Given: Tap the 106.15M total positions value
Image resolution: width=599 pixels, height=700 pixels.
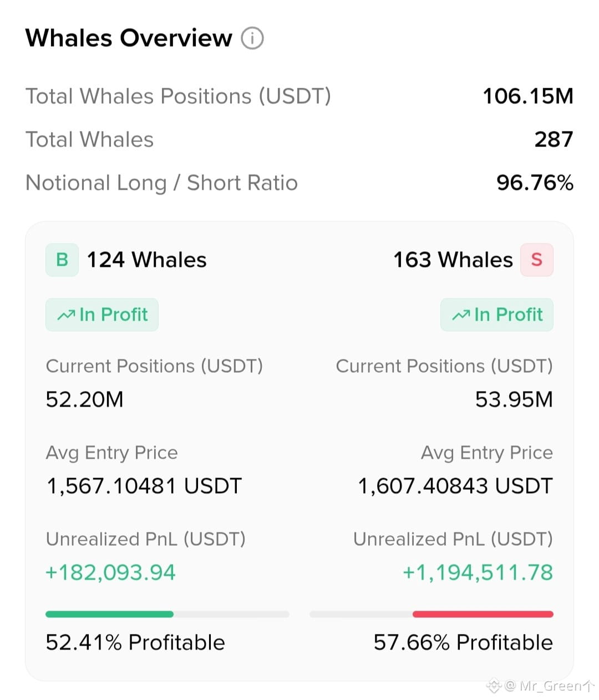Looking at the screenshot, I should coord(528,96).
